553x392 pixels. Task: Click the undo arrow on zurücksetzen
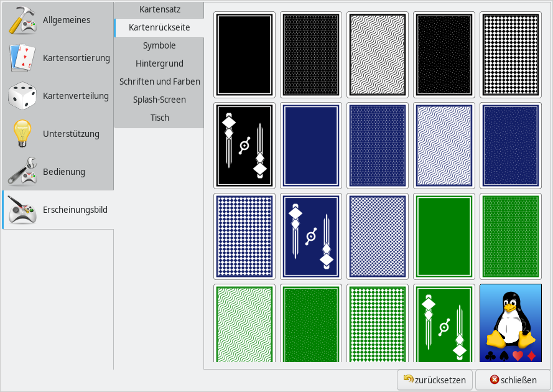[x=409, y=379]
